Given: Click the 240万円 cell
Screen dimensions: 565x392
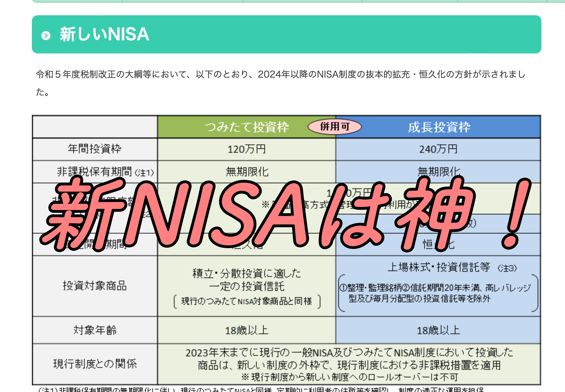Looking at the screenshot, I should pos(438,149).
